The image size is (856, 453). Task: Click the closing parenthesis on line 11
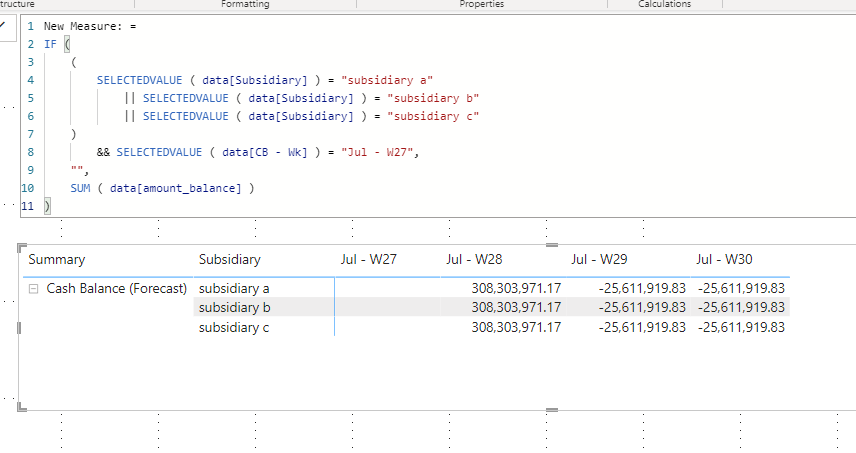coord(47,206)
